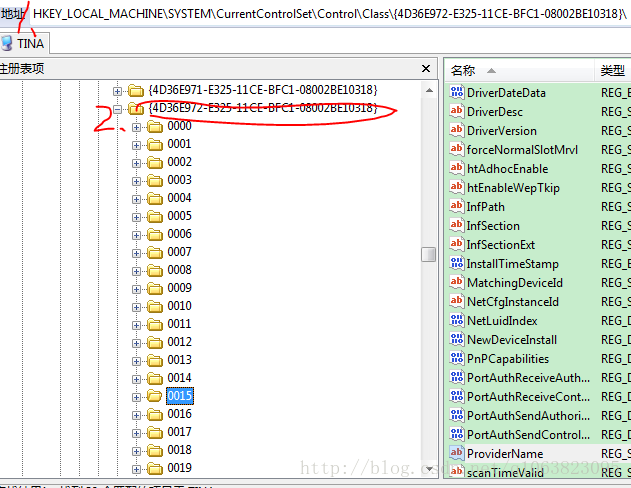Click tree scrollbar down arrow

coord(429,469)
